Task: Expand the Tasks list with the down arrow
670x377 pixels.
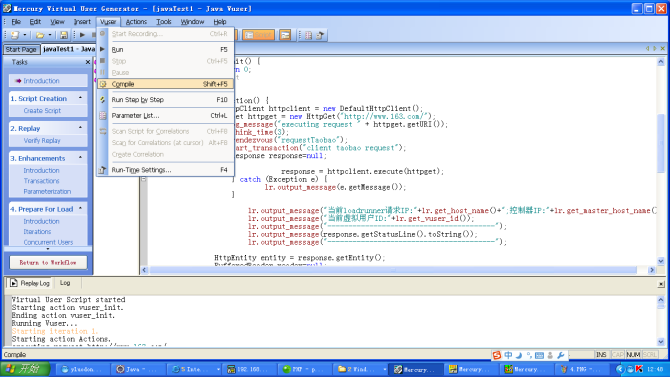Action: [48, 249]
